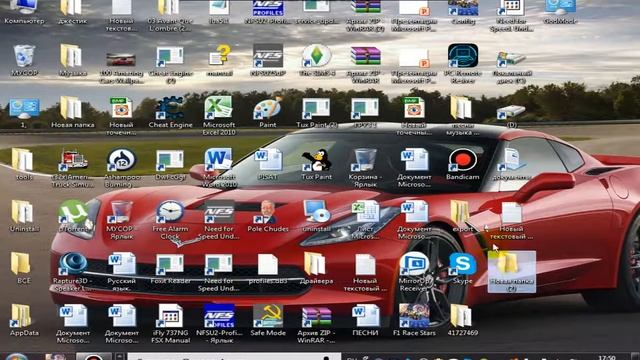Image resolution: width=640 pixels, height=360 pixels.
Task: Launch the PC Remote Receiver shortcut
Action: [463, 64]
